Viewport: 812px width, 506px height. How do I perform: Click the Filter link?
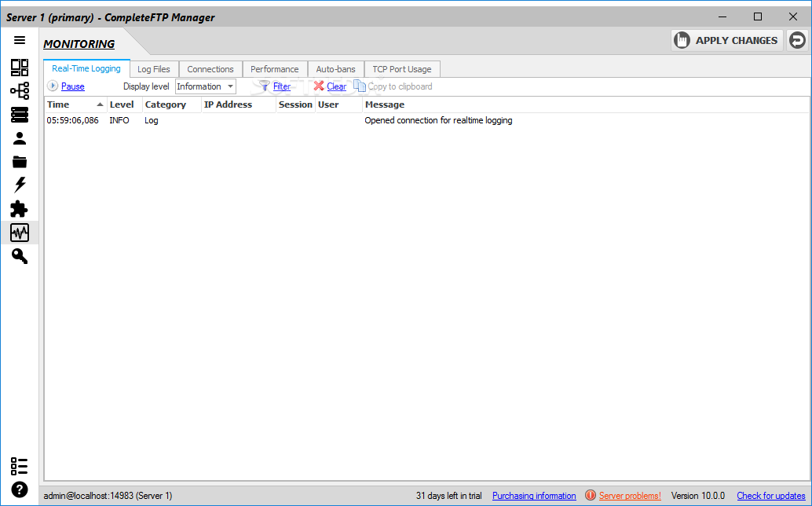pos(282,86)
